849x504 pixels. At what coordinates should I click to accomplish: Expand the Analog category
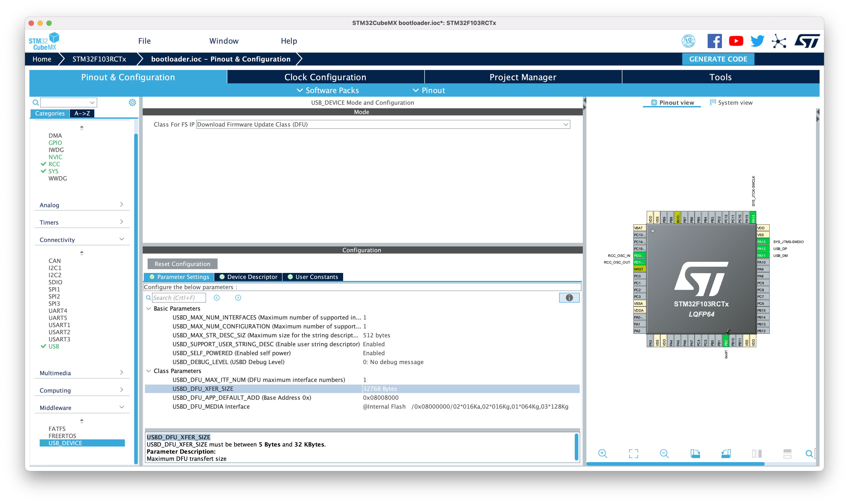pos(82,205)
